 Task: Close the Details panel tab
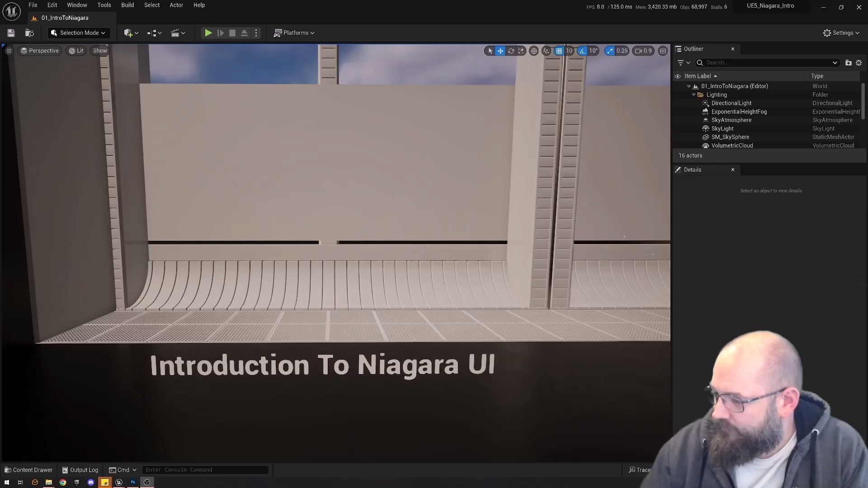pos(733,170)
